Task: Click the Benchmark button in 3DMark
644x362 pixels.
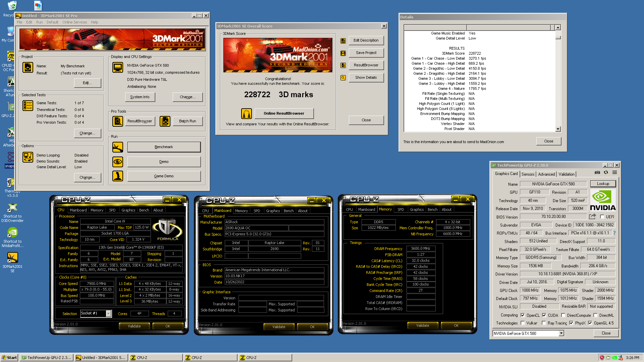Action: [x=164, y=147]
